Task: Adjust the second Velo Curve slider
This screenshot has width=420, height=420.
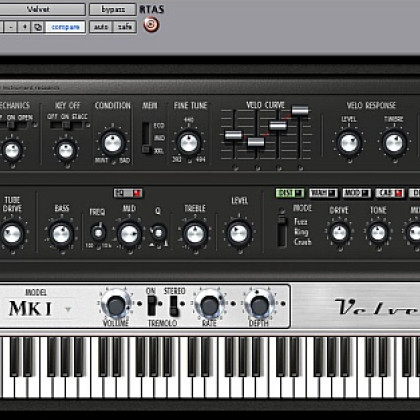Action: [256, 142]
